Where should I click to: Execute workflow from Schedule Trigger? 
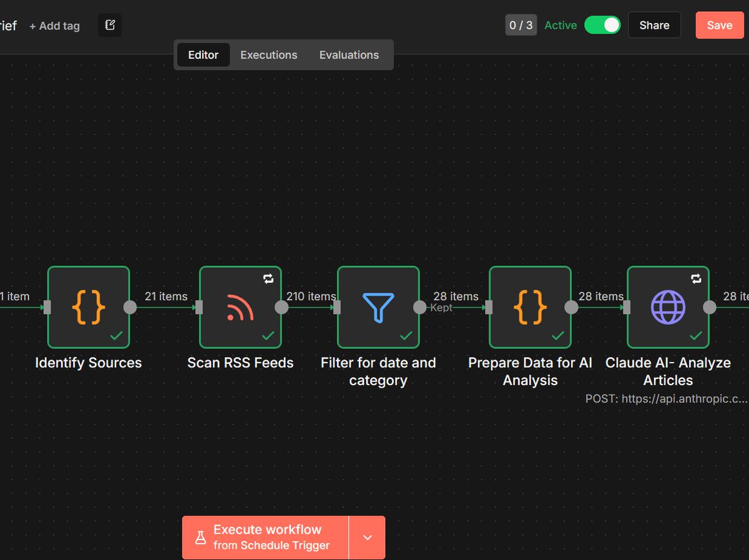[265, 538]
